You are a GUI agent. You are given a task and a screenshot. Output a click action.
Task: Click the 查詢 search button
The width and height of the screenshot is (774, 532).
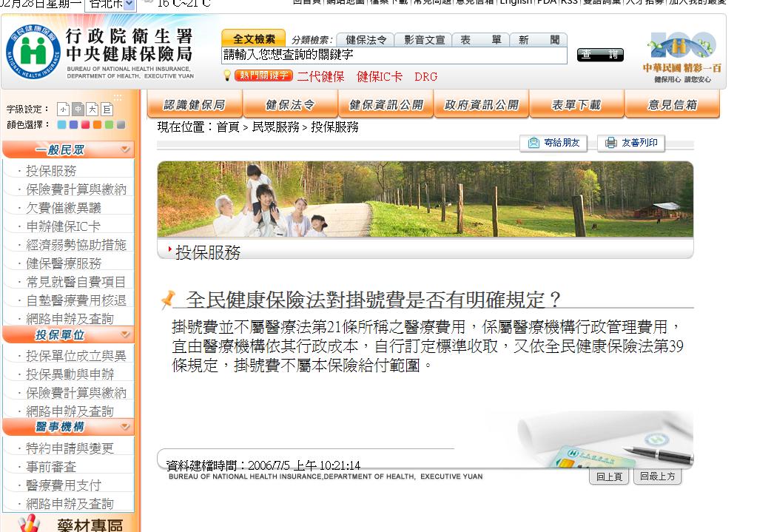(x=600, y=55)
